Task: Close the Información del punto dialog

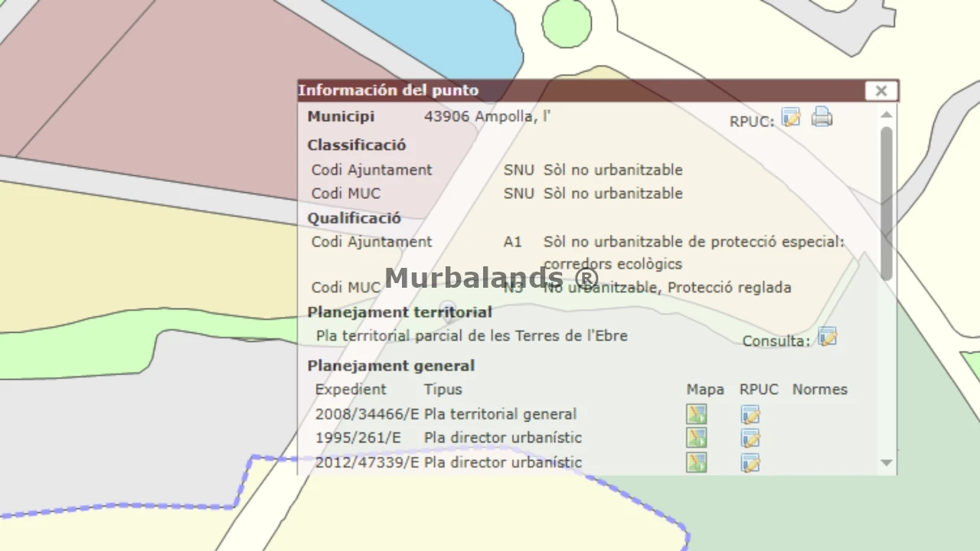Action: coord(881,91)
